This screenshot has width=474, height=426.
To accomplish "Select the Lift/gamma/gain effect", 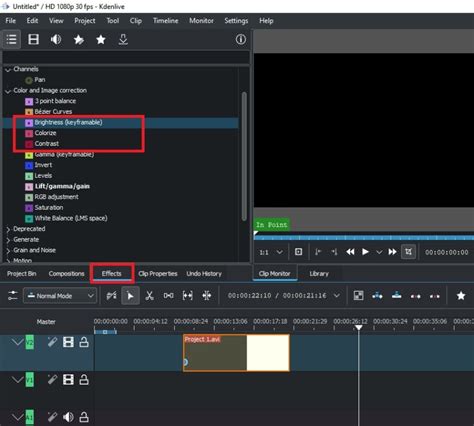I will point(62,186).
